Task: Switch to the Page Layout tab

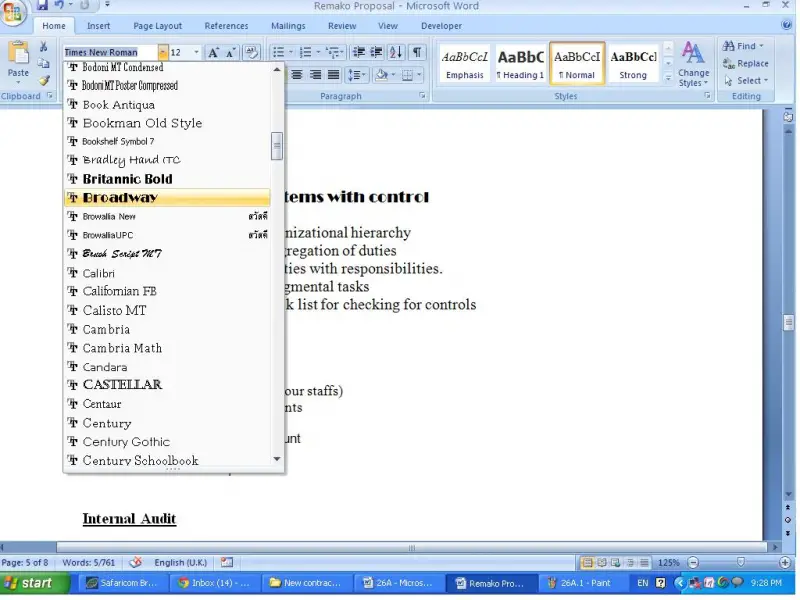Action: click(x=158, y=26)
